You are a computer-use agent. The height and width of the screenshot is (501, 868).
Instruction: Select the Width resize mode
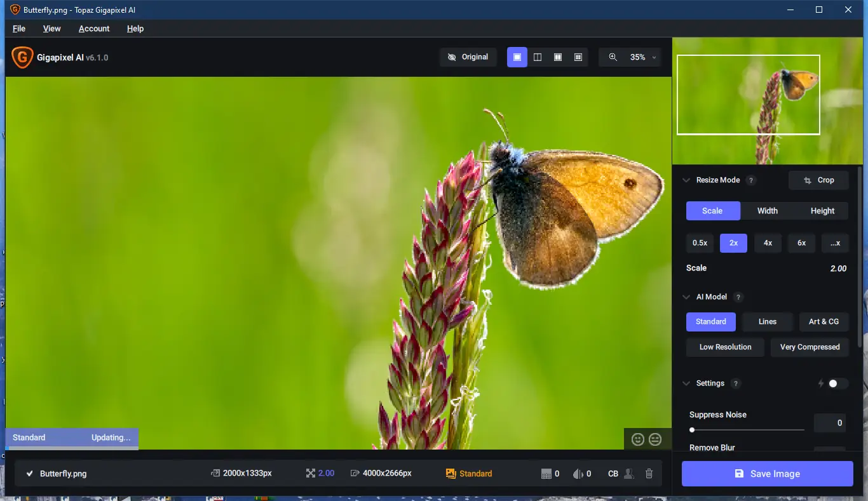point(768,211)
